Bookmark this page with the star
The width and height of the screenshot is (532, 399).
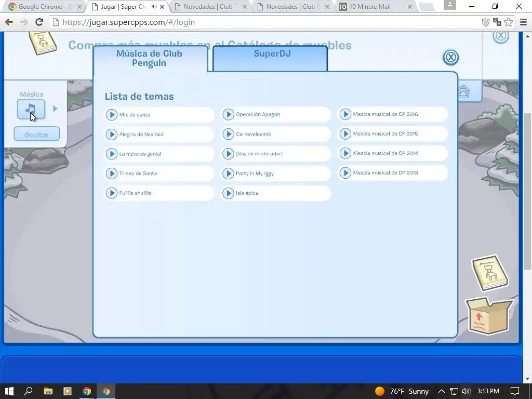pyautogui.click(x=508, y=22)
